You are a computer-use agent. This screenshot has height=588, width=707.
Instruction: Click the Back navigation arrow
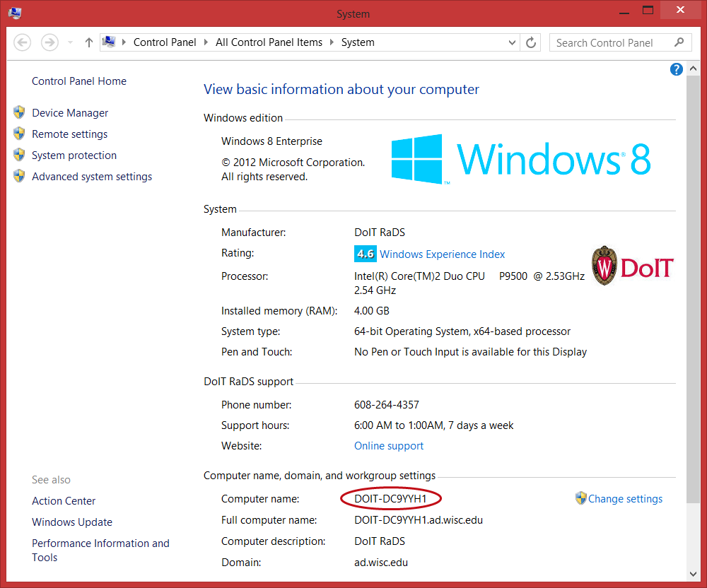coord(22,43)
